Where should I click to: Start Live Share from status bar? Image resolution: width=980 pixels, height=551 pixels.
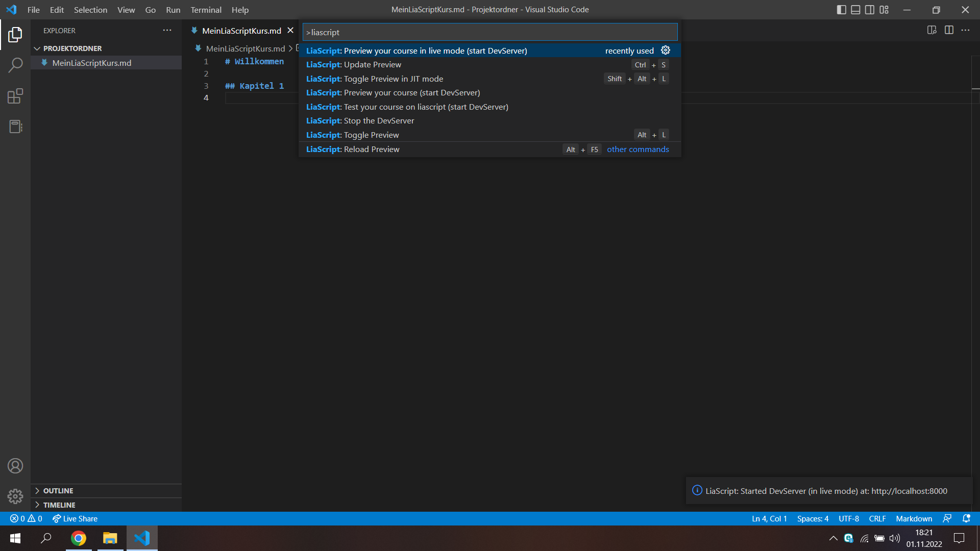[x=75, y=518]
